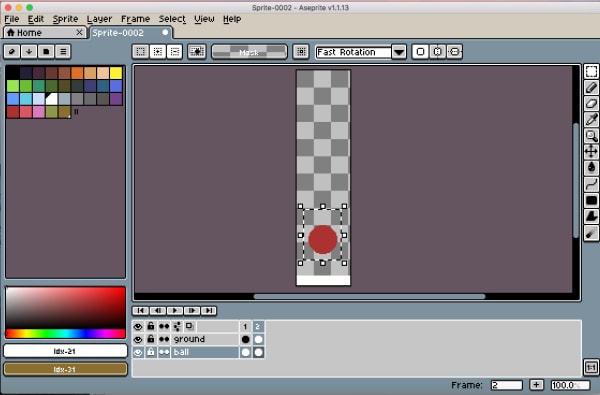Select the Pencil tool

click(x=591, y=88)
